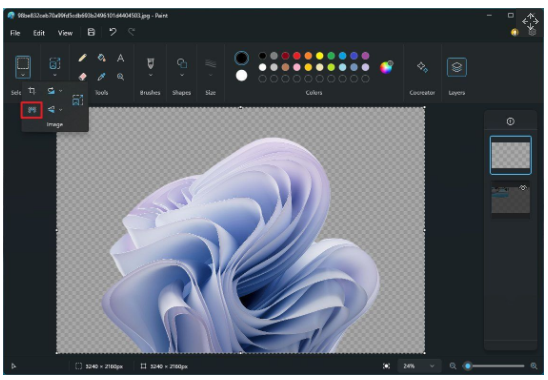
Task: Click the Resize and skew icon
Action: (78, 100)
